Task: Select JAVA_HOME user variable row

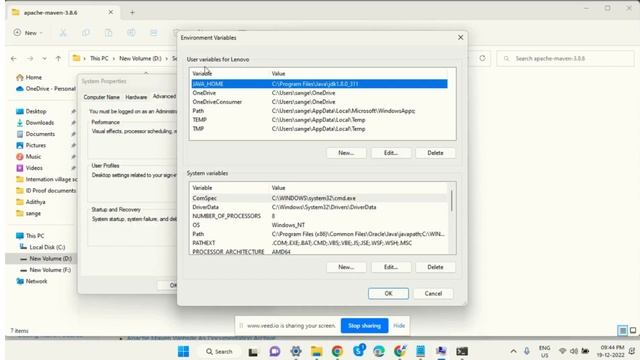Action: [x=319, y=84]
